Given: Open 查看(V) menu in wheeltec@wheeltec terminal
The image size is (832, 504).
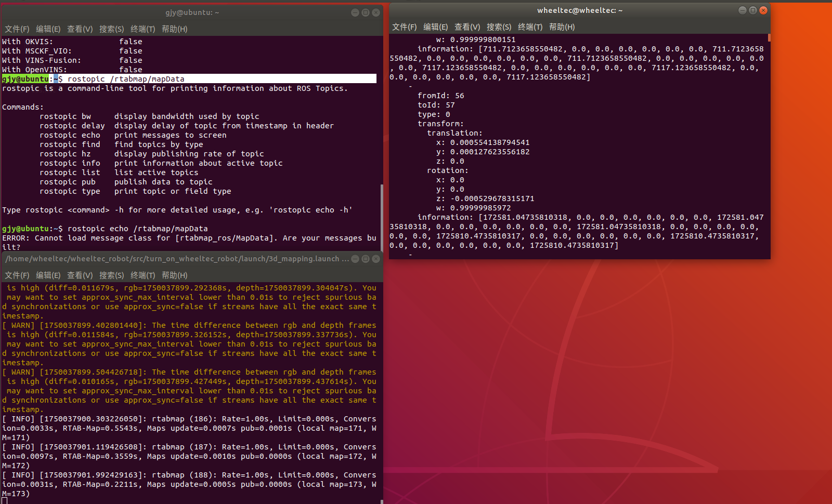Looking at the screenshot, I should click(467, 27).
